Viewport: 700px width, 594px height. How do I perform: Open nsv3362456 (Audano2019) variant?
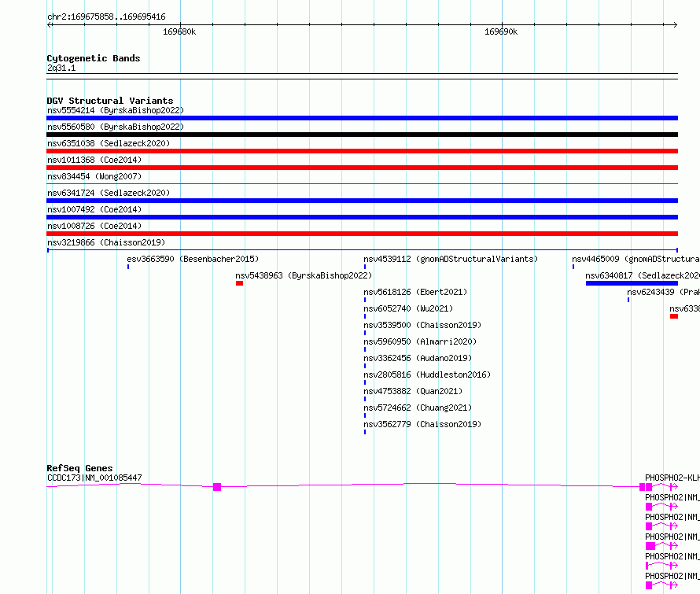tap(418, 358)
